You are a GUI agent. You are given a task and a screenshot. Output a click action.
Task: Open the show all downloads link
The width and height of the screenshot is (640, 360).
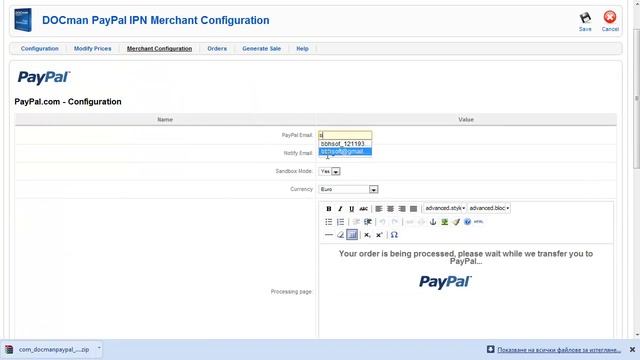(559, 350)
